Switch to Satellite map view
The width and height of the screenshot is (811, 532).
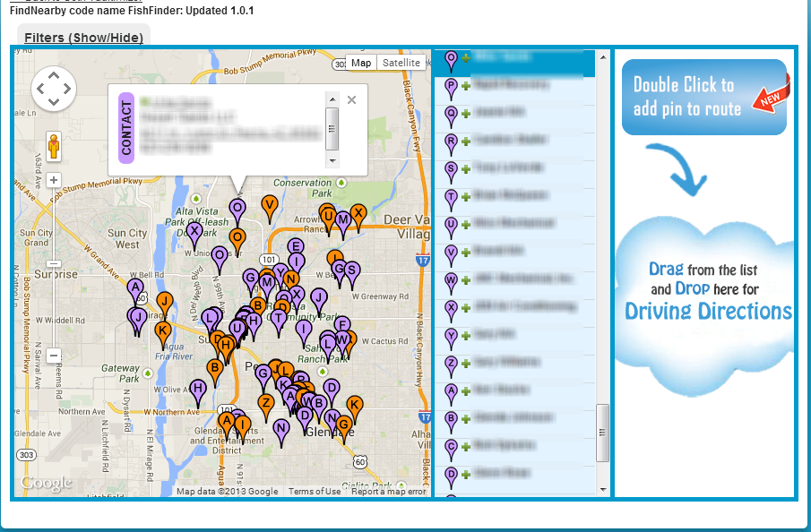point(401,63)
